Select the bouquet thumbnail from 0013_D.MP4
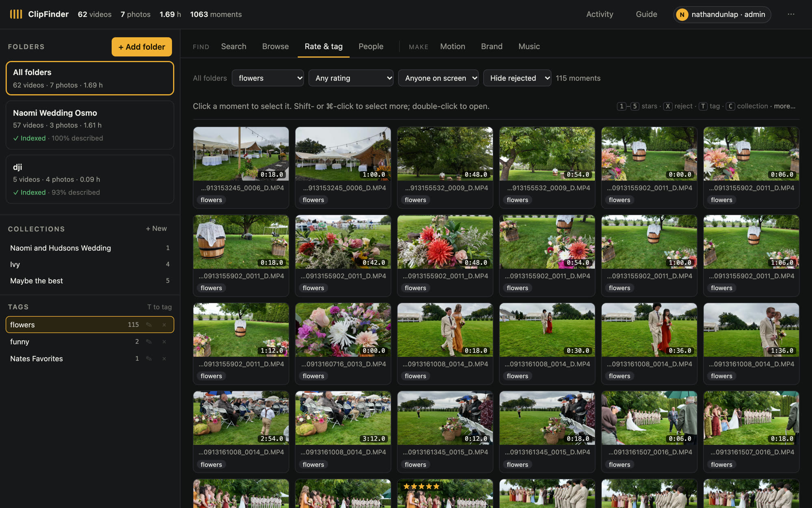The width and height of the screenshot is (812, 508). click(343, 330)
